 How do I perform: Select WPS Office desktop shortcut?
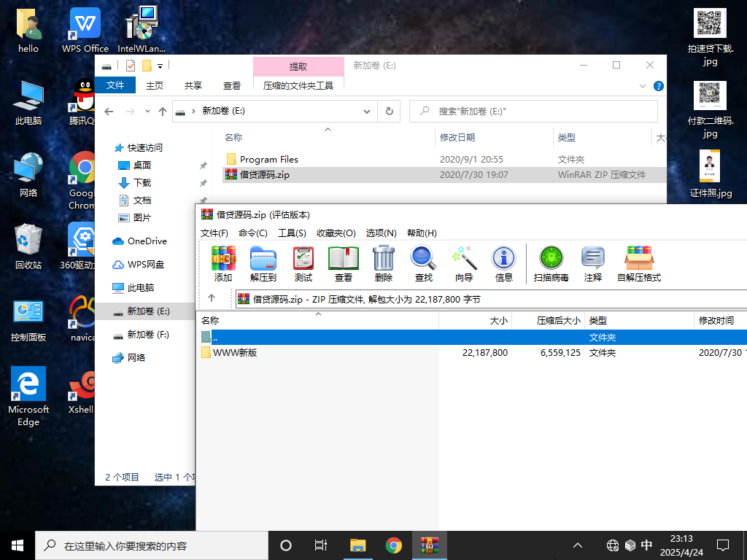coord(85,29)
